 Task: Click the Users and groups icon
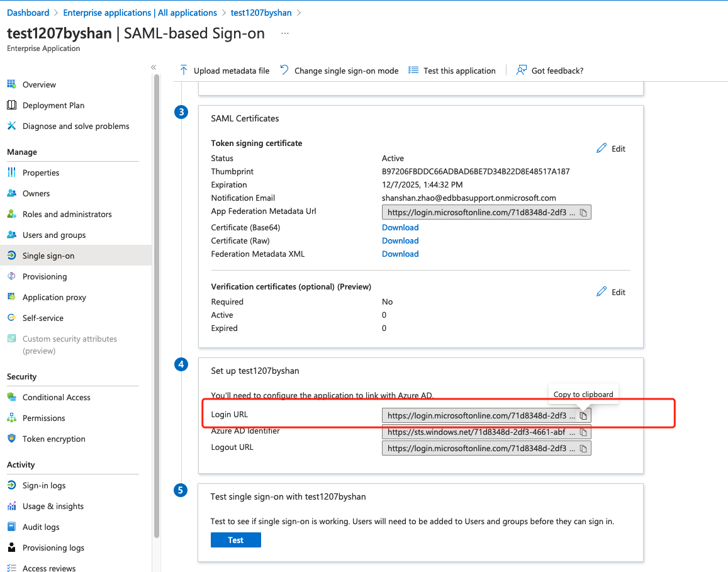[11, 235]
